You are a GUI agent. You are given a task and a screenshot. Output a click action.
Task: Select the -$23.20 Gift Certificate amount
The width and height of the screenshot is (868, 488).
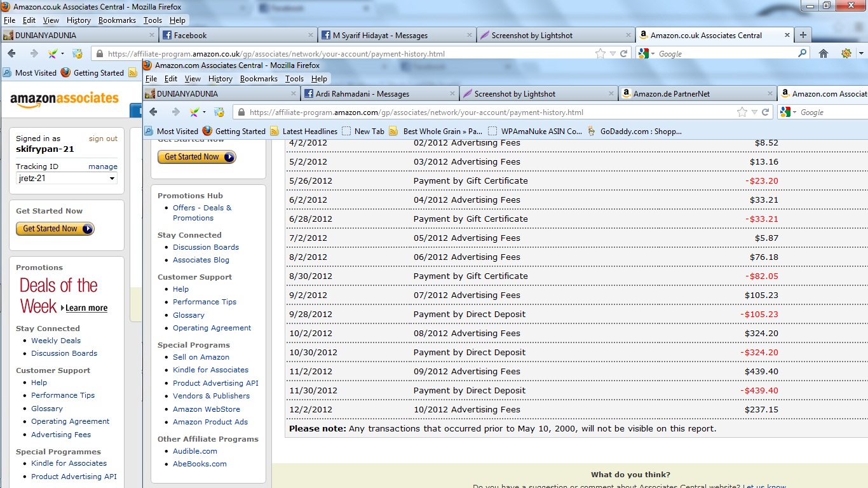[x=761, y=181]
